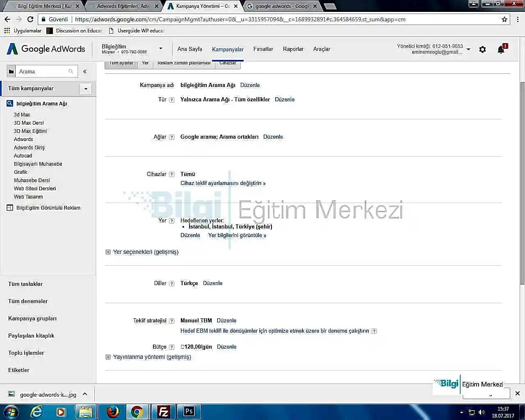Image resolution: width=525 pixels, height=420 pixels.
Task: Go to the Raporlar menu
Action: coord(293,49)
